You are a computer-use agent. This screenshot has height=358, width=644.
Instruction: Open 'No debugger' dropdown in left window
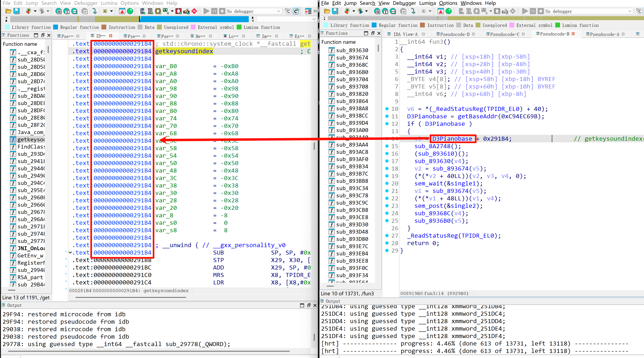[x=279, y=11]
